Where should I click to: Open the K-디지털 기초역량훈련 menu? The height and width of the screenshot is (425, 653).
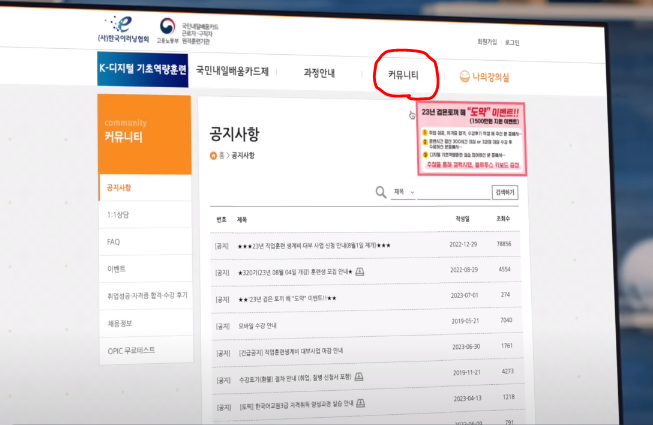pyautogui.click(x=142, y=69)
